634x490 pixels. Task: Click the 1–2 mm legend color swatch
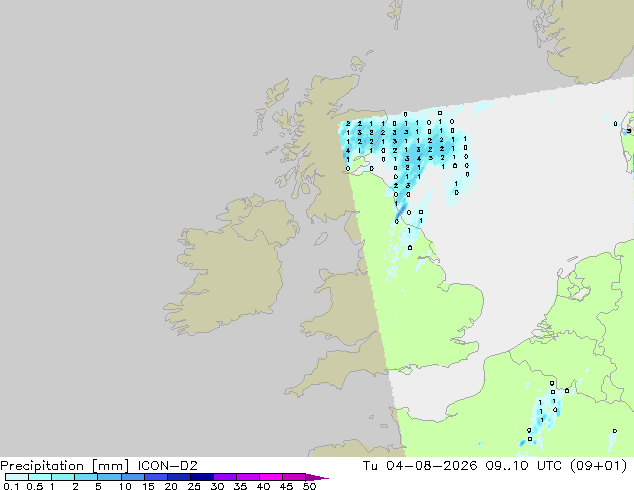click(63, 477)
